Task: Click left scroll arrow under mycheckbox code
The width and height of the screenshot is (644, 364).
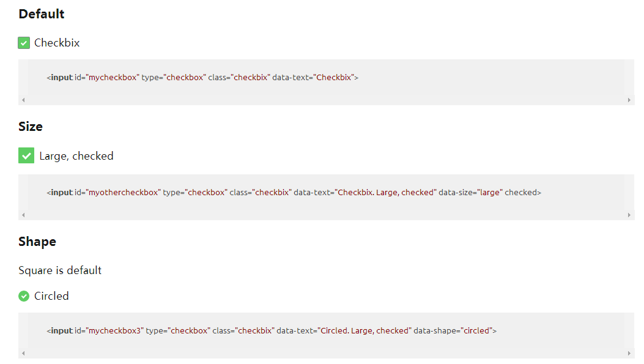Action: click(23, 100)
